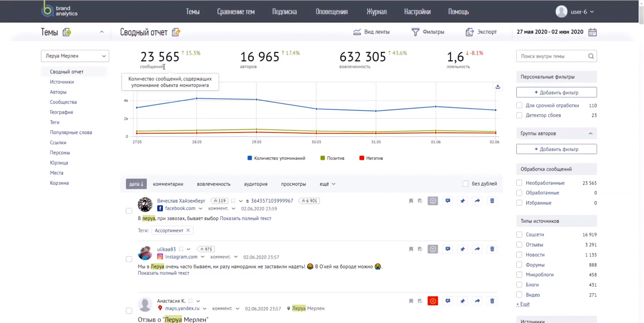Open user-6 account menu
The height and width of the screenshot is (323, 644).
click(575, 12)
